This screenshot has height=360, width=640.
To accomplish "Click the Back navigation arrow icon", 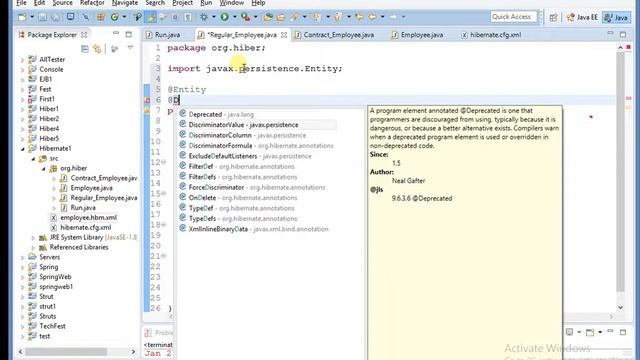I will tap(372, 17).
